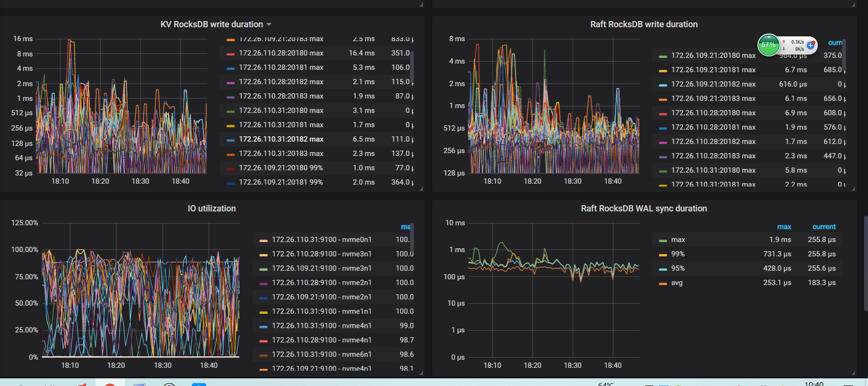Grab resize handle of KV RocksDB write duration panel
Screen dimensions: 868x386
click(421, 189)
